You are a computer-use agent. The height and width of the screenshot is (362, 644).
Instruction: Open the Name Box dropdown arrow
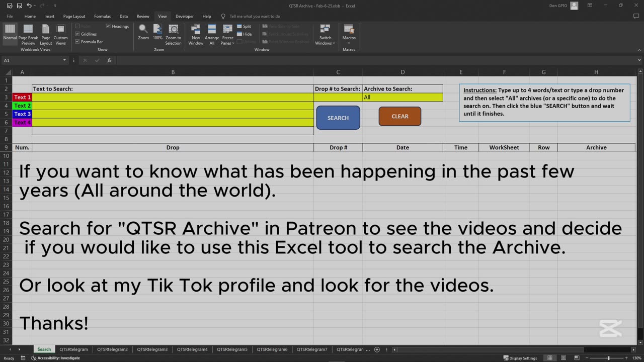point(64,60)
